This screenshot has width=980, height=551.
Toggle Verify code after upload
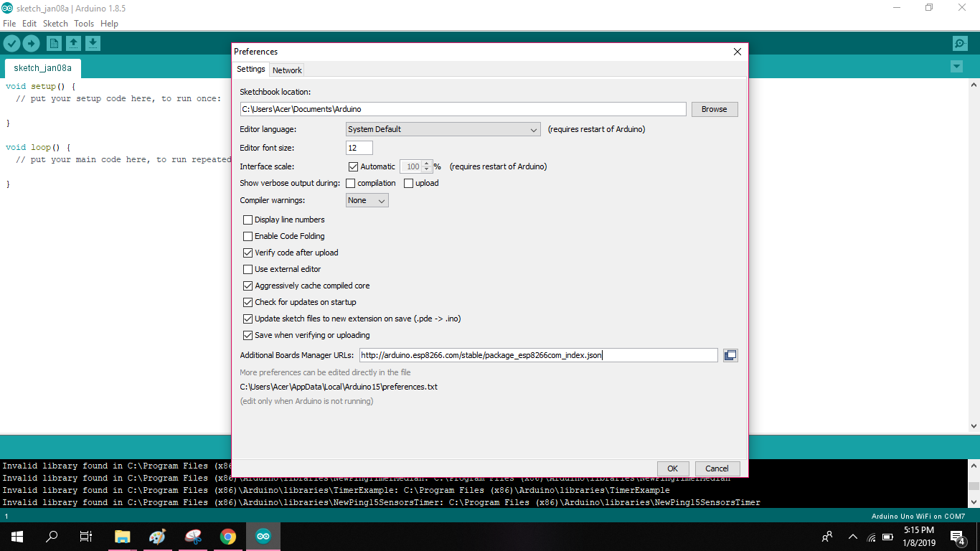pos(248,253)
